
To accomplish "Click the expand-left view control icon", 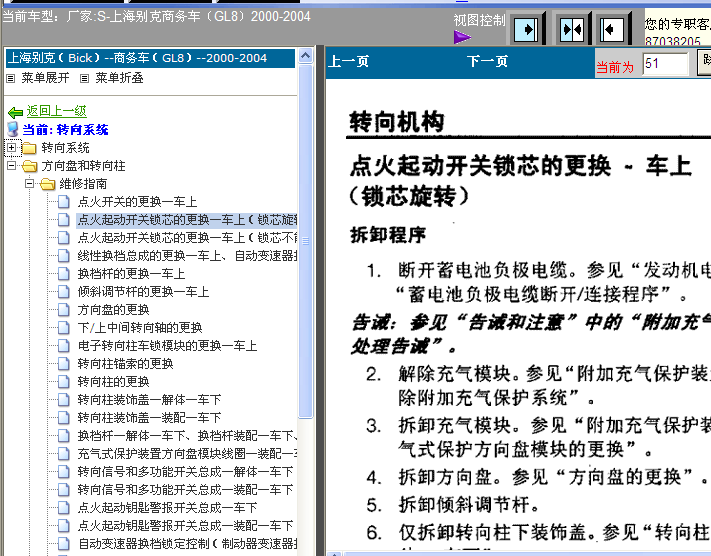I will click(x=614, y=29).
